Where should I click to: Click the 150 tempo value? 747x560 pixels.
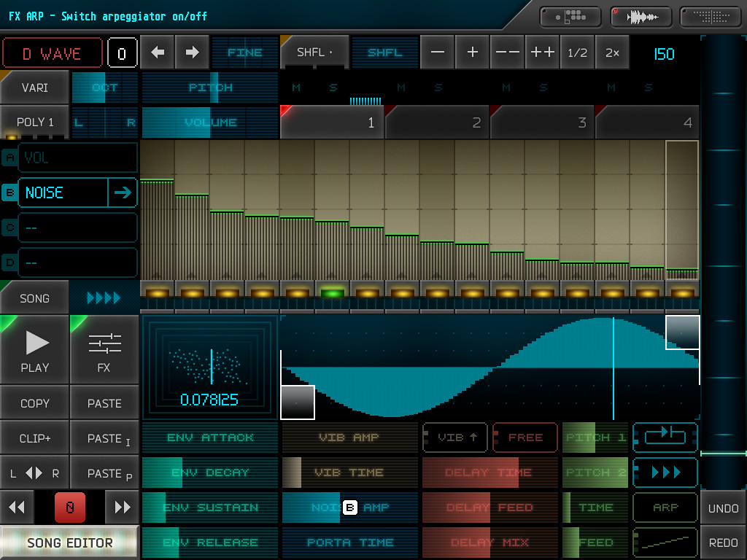pos(664,54)
